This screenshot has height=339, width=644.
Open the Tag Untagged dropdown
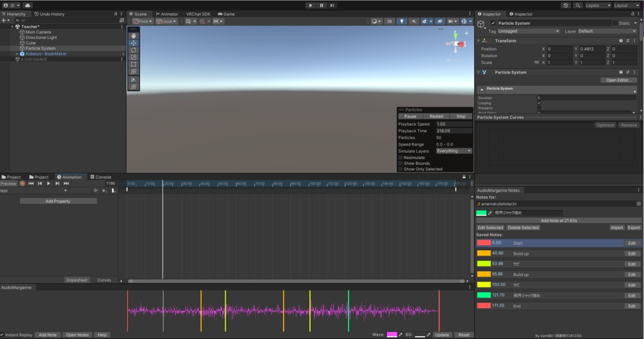pos(528,31)
